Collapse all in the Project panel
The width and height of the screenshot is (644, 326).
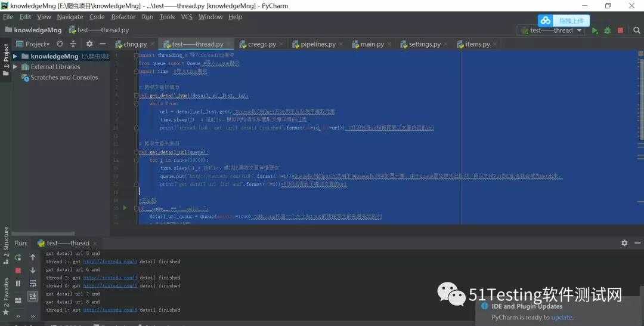(73, 44)
